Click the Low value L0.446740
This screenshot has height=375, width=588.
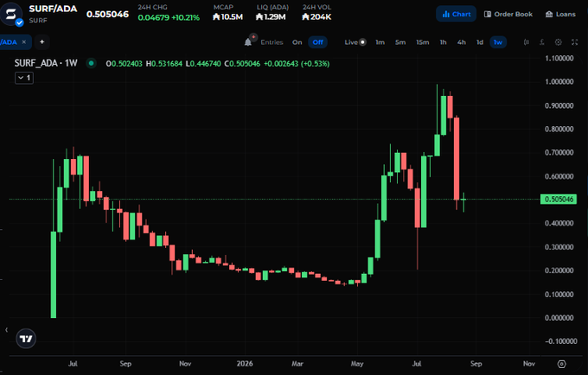203,64
